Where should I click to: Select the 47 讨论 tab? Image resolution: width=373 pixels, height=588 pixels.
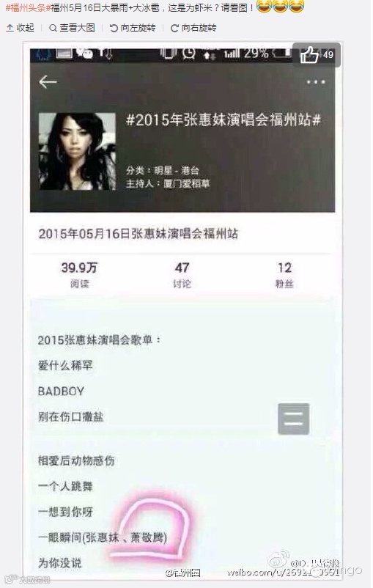click(x=182, y=275)
